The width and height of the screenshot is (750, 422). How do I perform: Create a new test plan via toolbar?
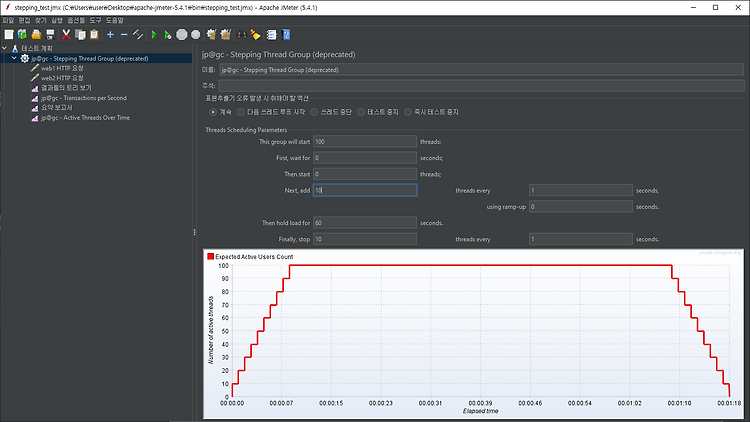pos(9,34)
